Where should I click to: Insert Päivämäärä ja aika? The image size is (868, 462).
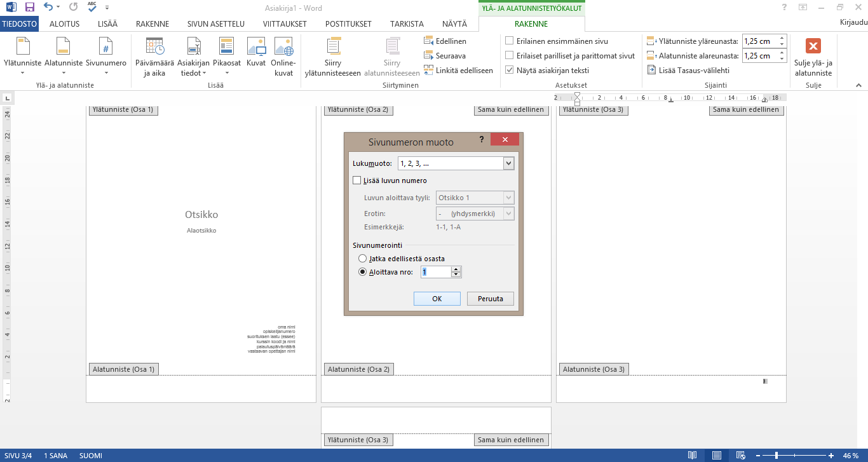pyautogui.click(x=154, y=56)
